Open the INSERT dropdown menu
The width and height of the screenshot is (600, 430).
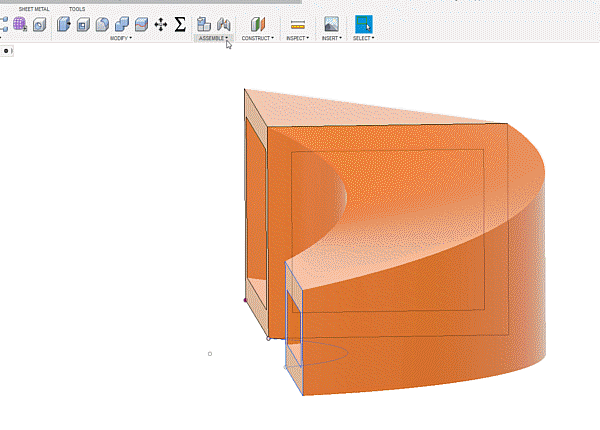[x=331, y=38]
